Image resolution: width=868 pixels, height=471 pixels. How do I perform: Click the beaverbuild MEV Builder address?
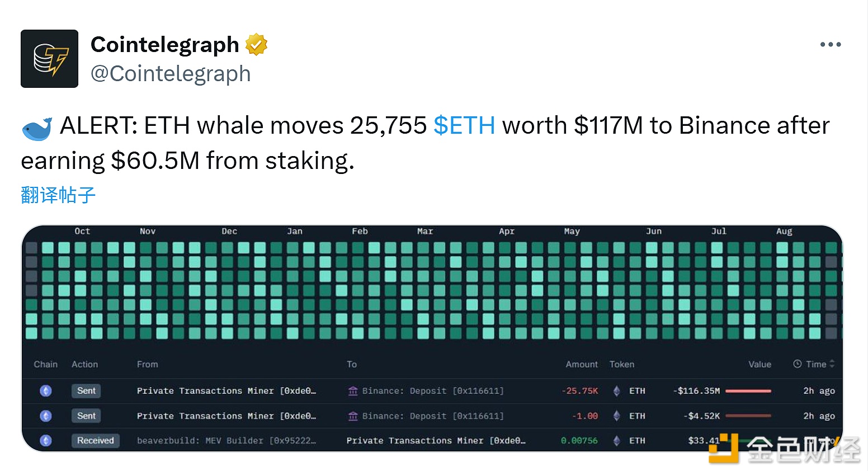pyautogui.click(x=227, y=440)
